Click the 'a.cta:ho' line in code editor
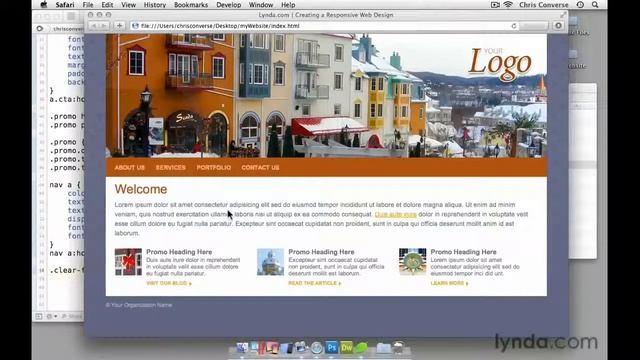The width and height of the screenshot is (640, 360). (67, 99)
